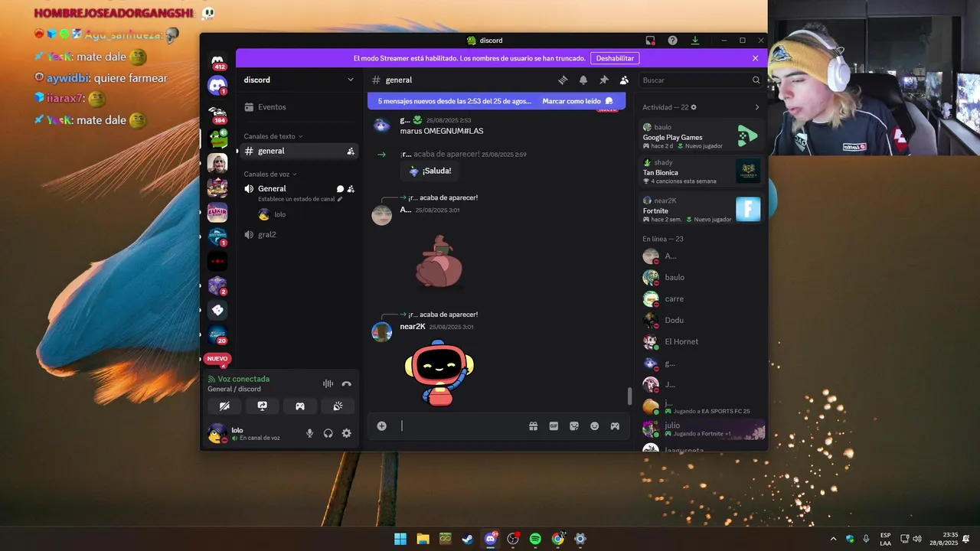This screenshot has height=551, width=980.
Task: Open baulo's Google Play Games activity card
Action: point(702,136)
